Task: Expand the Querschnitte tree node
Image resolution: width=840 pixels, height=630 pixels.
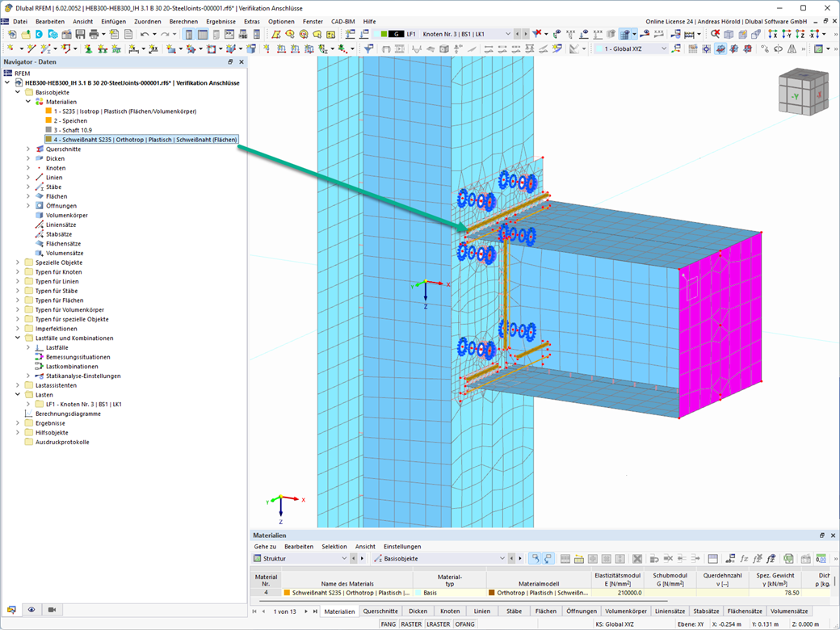Action: [x=28, y=149]
